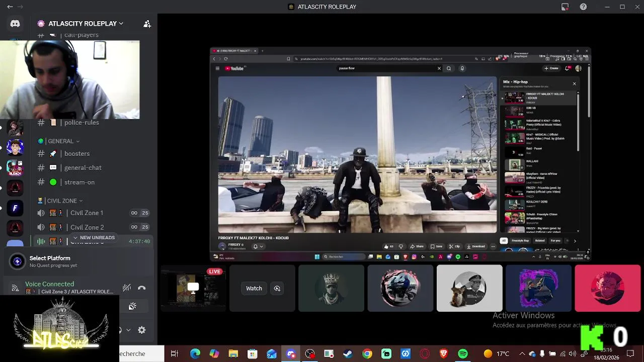Open Discord direct messages home icon

(x=15, y=24)
